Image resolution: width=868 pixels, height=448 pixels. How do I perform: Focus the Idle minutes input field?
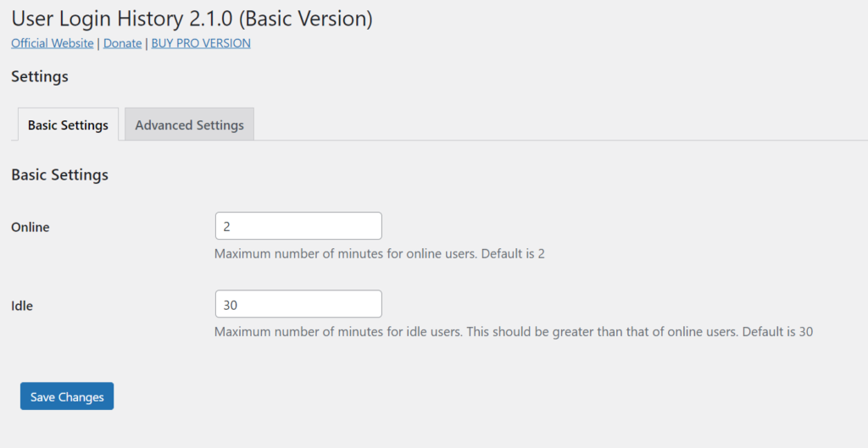pos(298,304)
